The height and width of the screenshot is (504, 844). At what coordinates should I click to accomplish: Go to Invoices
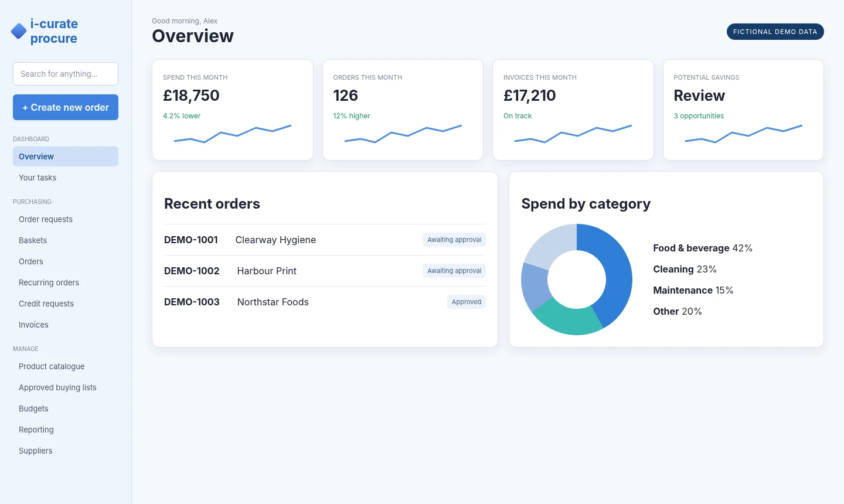[x=66, y=325]
